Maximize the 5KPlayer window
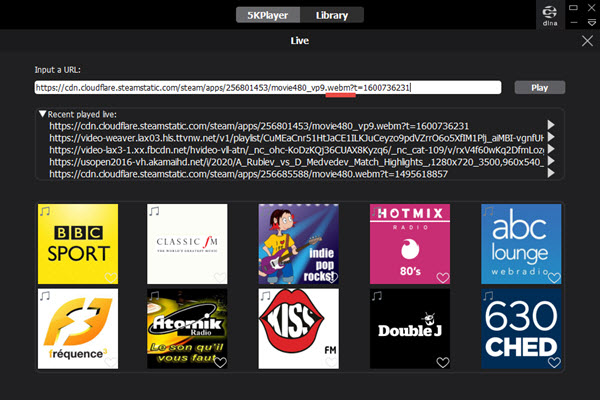Screen dimensions: 600x400 pos(573,7)
